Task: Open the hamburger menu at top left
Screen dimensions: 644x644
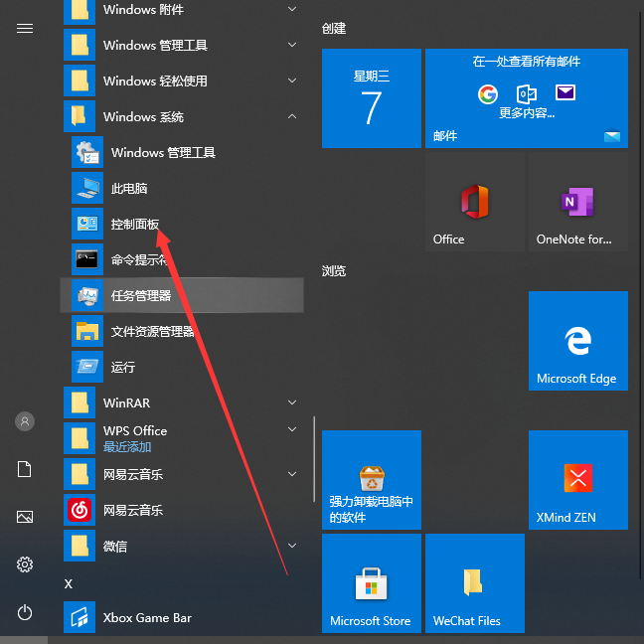Action: pyautogui.click(x=25, y=29)
